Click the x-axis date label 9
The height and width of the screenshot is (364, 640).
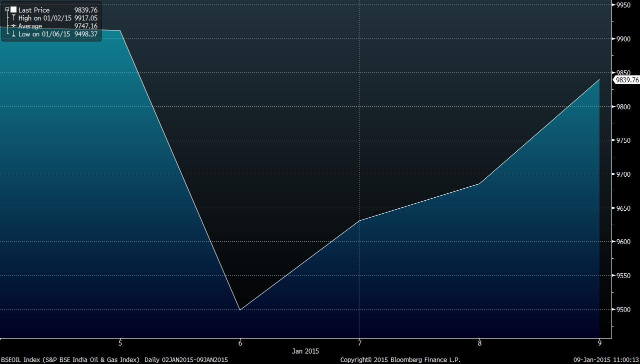[x=600, y=343]
